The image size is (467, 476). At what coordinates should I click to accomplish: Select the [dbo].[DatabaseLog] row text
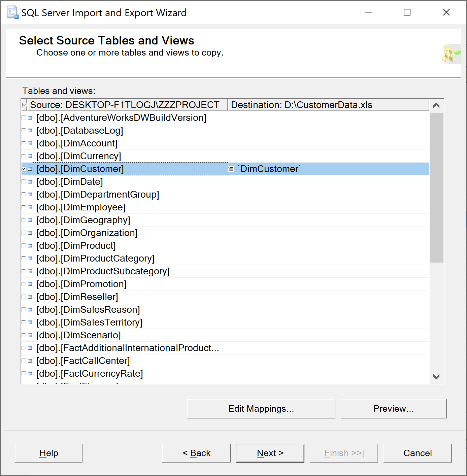80,131
